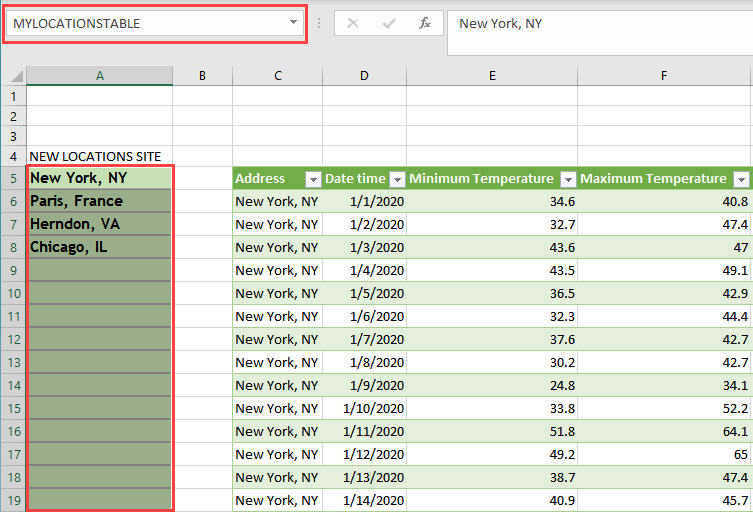
Task: Expand the Name Box dropdown arrow
Action: pyautogui.click(x=293, y=23)
